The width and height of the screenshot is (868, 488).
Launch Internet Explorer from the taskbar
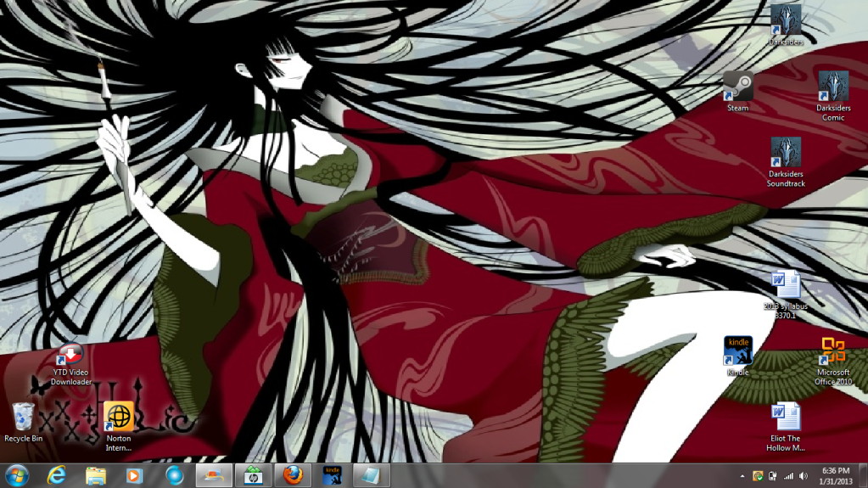coord(58,475)
